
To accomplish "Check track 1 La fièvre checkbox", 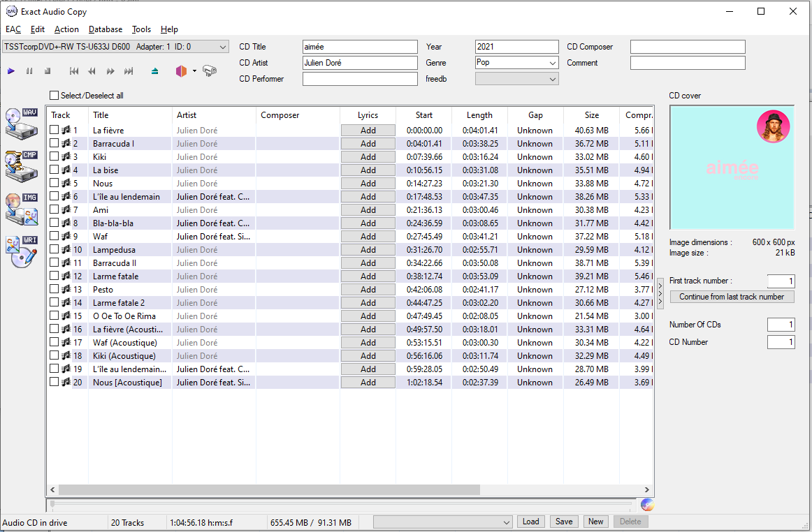I will coord(54,129).
